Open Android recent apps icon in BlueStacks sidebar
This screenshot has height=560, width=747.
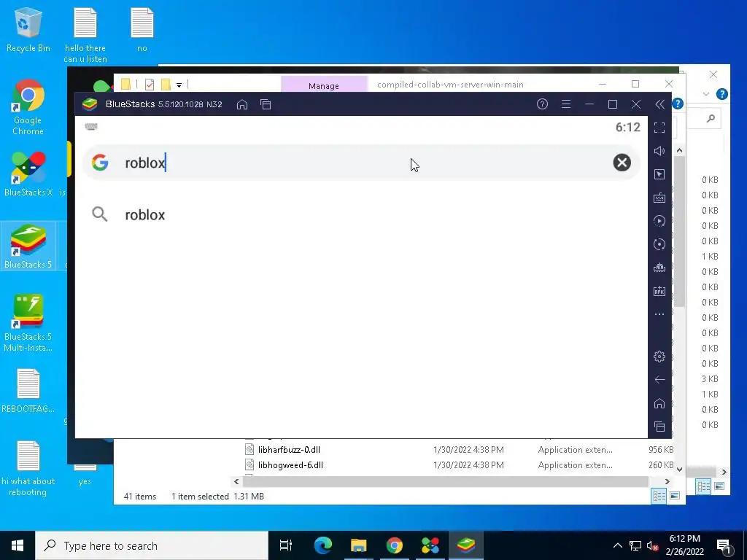click(659, 427)
